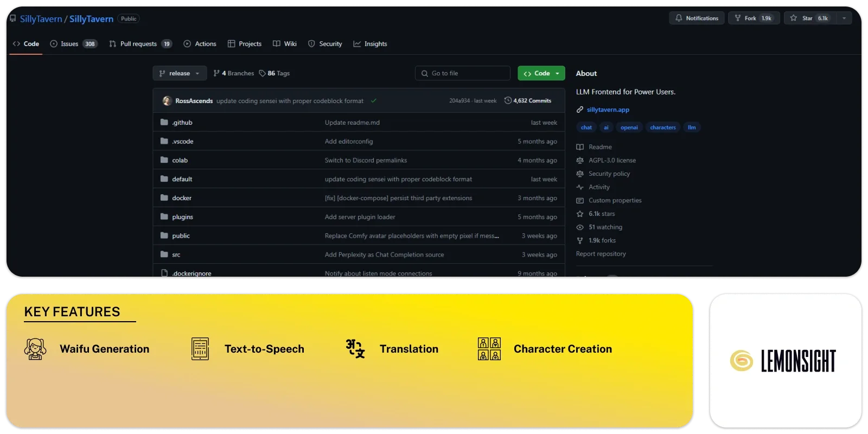Expand the Star lists dropdown arrow

point(844,18)
